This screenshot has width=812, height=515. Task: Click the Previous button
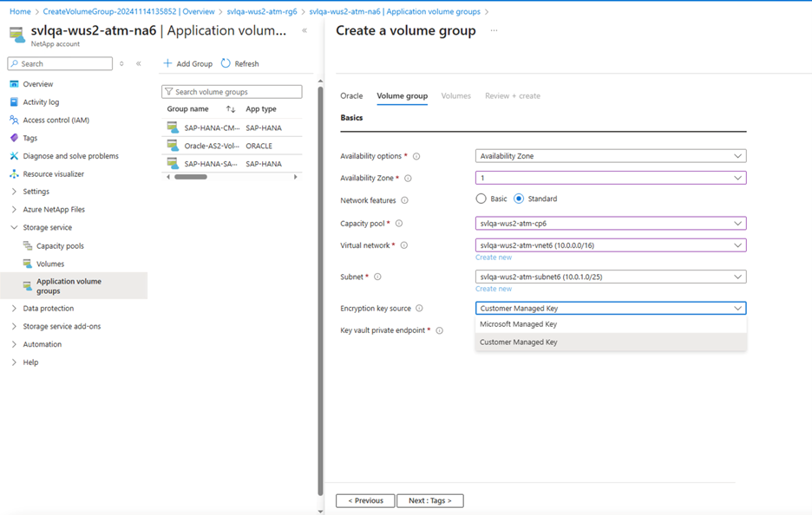[x=365, y=501]
